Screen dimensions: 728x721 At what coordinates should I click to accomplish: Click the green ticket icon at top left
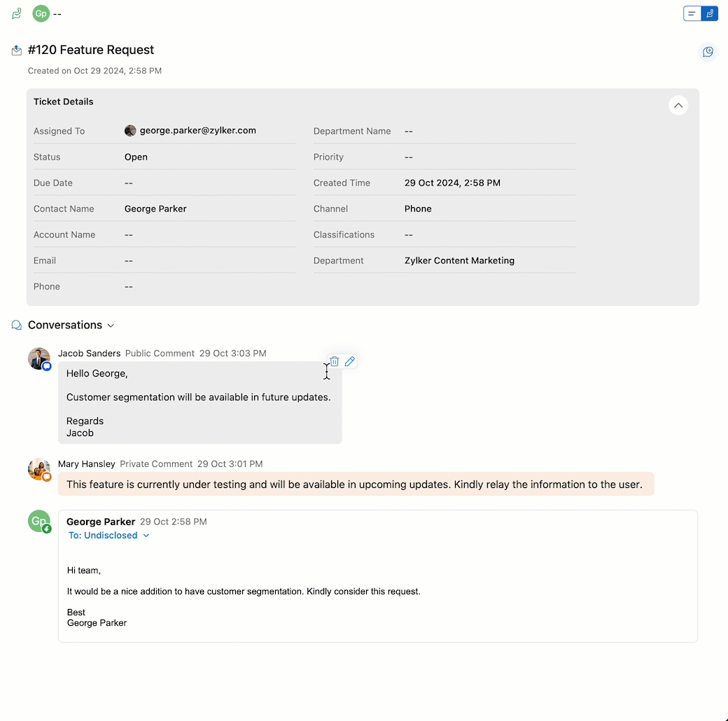pos(17,13)
